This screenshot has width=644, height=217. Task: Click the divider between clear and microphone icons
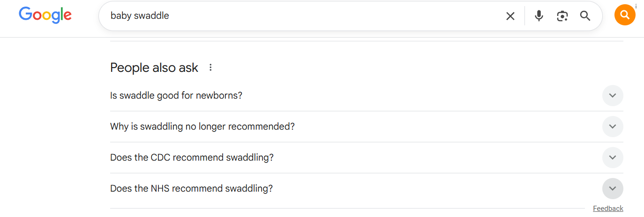coord(524,16)
